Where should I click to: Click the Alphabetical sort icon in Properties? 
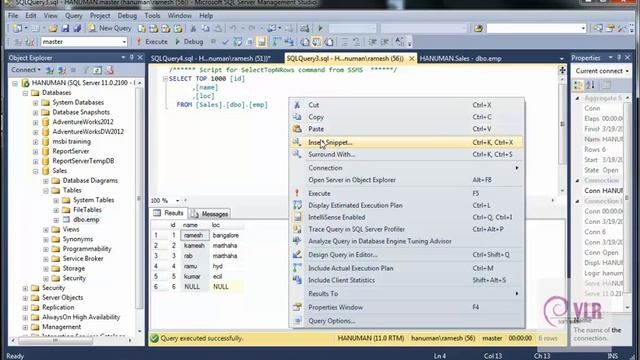point(591,85)
